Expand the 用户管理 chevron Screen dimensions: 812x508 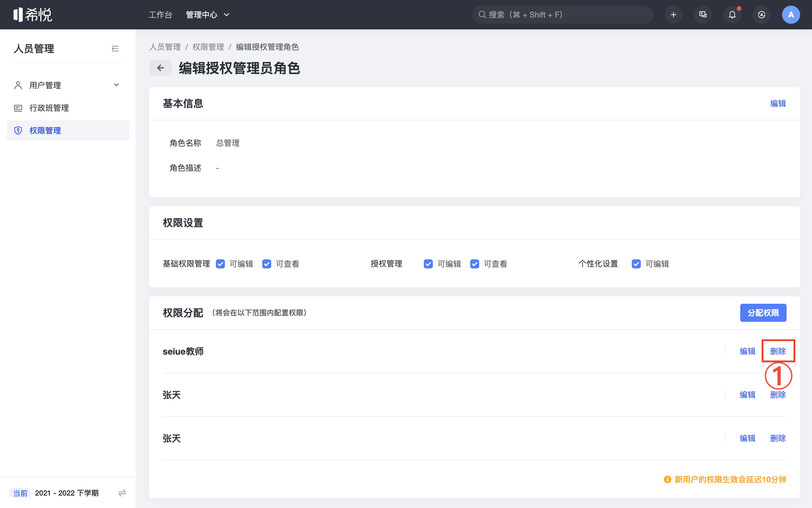[116, 85]
